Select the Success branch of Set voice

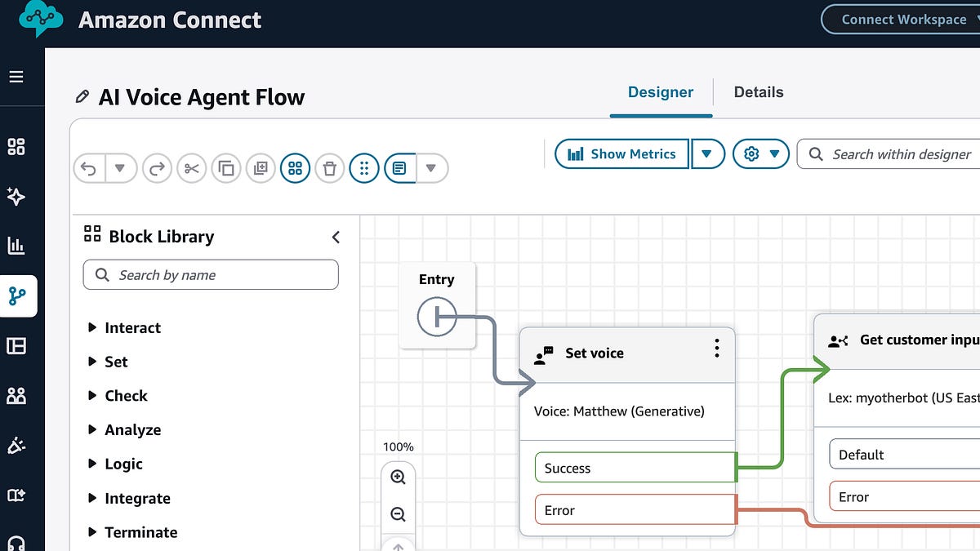click(636, 468)
